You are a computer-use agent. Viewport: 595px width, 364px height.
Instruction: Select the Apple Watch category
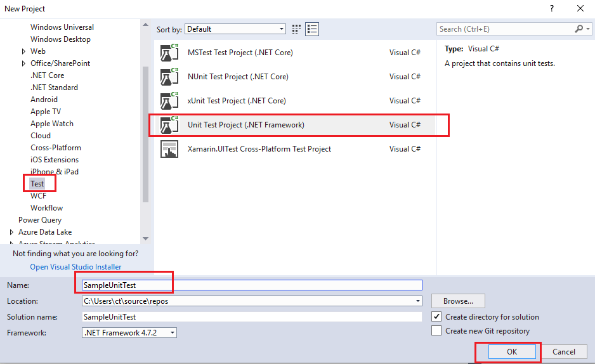pyautogui.click(x=52, y=124)
